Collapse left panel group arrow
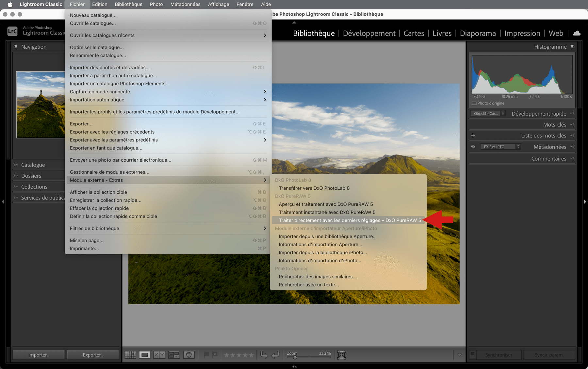The image size is (588, 369). pos(3,202)
